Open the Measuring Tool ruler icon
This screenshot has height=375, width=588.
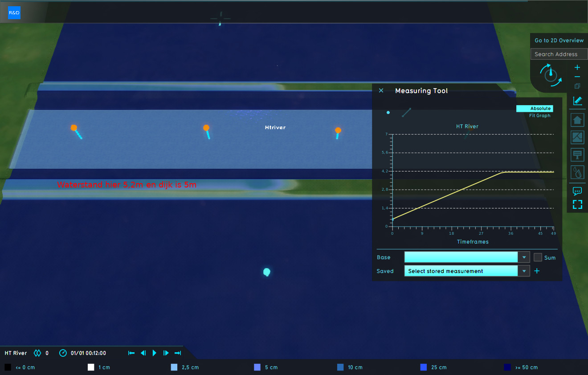(577, 101)
